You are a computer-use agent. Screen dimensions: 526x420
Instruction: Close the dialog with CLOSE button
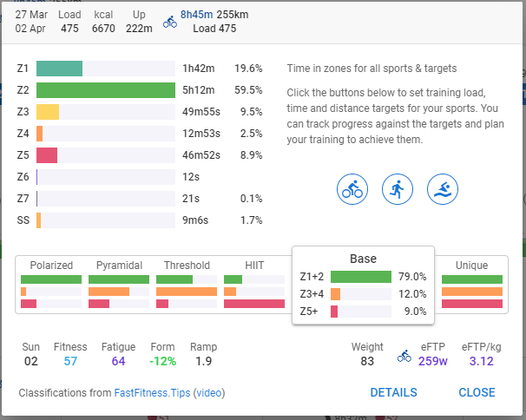[477, 392]
